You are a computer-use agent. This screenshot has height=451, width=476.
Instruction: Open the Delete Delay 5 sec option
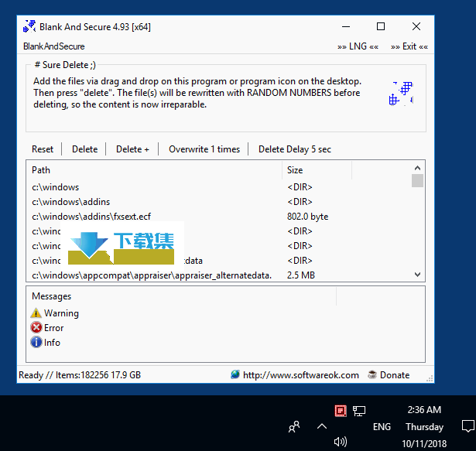pyautogui.click(x=294, y=149)
